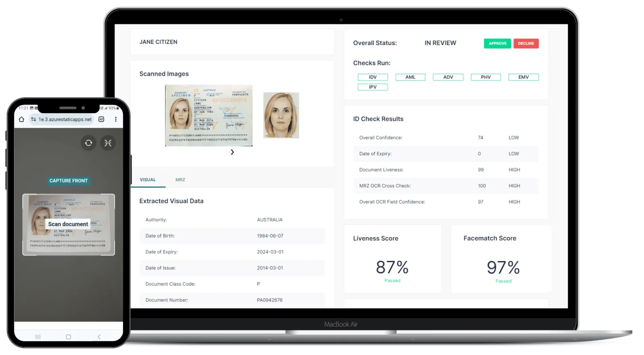This screenshot has width=644, height=355.
Task: Click the Document Number value PA0942676
Action: 270,300
